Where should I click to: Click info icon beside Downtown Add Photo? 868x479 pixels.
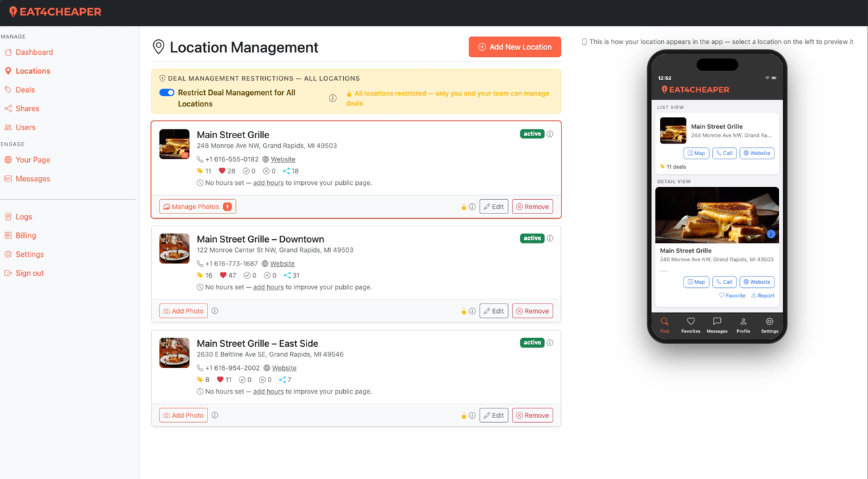point(215,311)
